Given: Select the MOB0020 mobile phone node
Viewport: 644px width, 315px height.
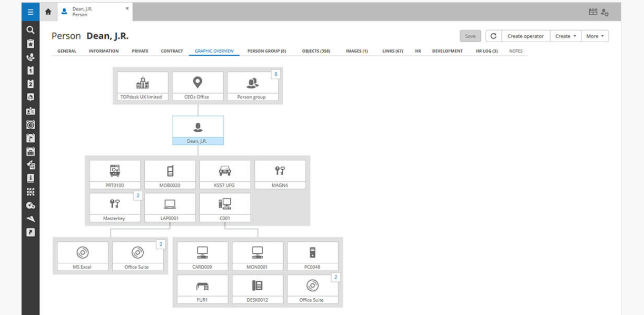Looking at the screenshot, I should pyautogui.click(x=170, y=174).
